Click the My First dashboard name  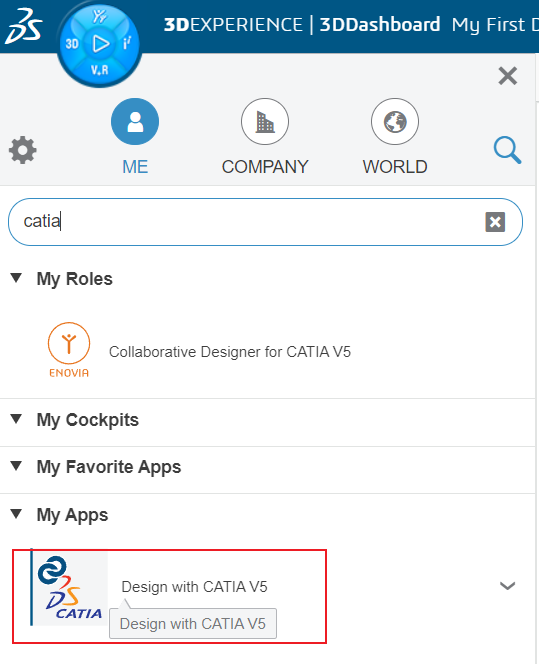point(495,25)
